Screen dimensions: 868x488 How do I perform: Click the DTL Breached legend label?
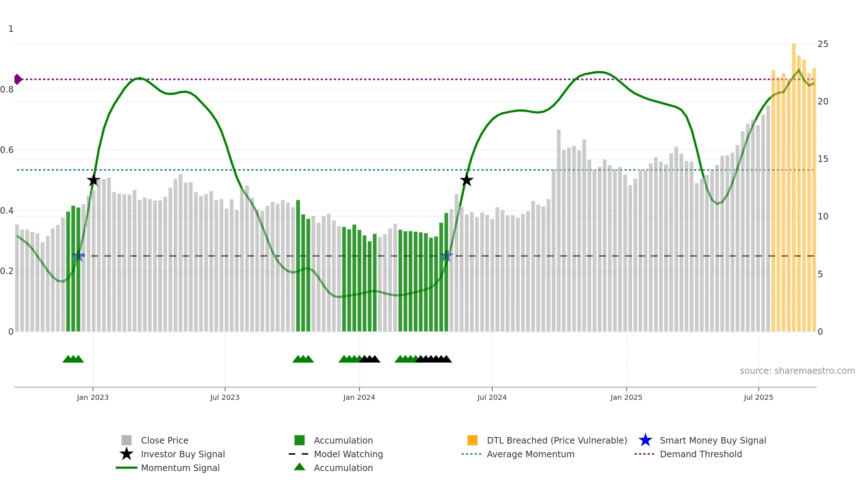[x=557, y=440]
